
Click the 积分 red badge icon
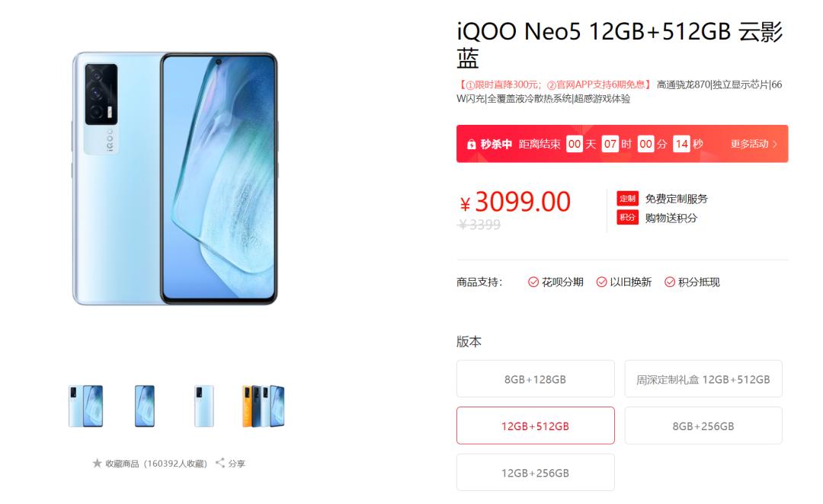point(627,217)
